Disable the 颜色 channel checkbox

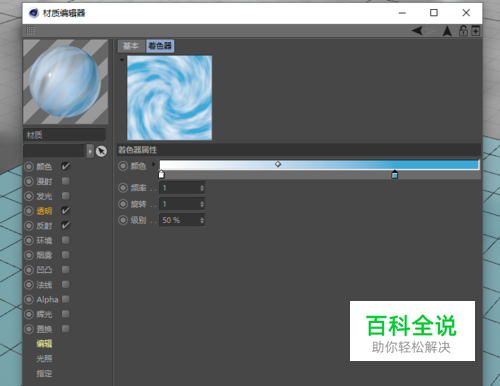[x=66, y=166]
